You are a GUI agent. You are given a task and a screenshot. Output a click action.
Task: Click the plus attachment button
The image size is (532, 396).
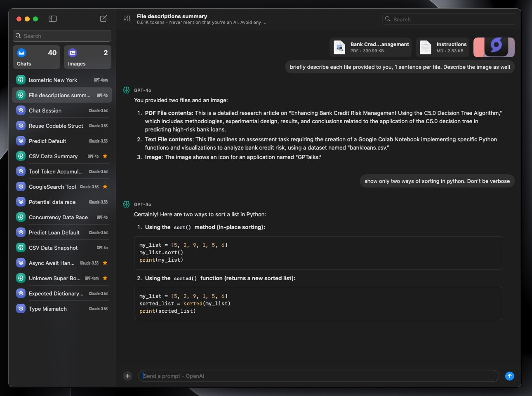tap(127, 376)
